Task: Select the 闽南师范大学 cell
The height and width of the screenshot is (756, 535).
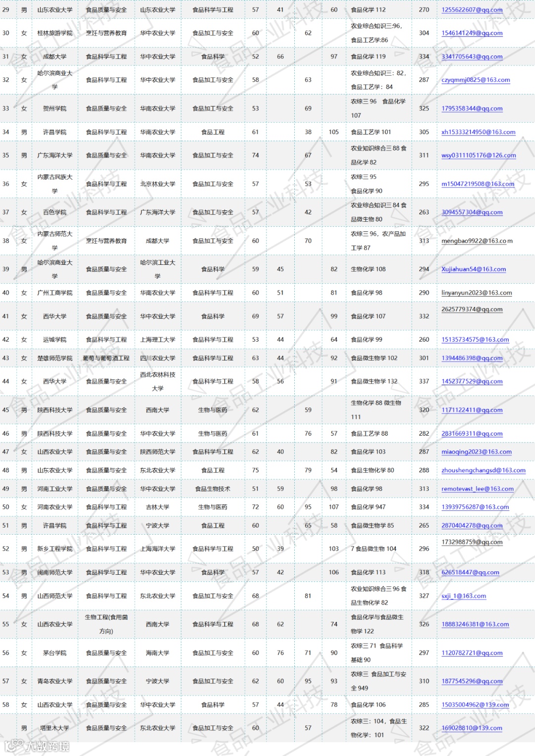Action: point(54,572)
